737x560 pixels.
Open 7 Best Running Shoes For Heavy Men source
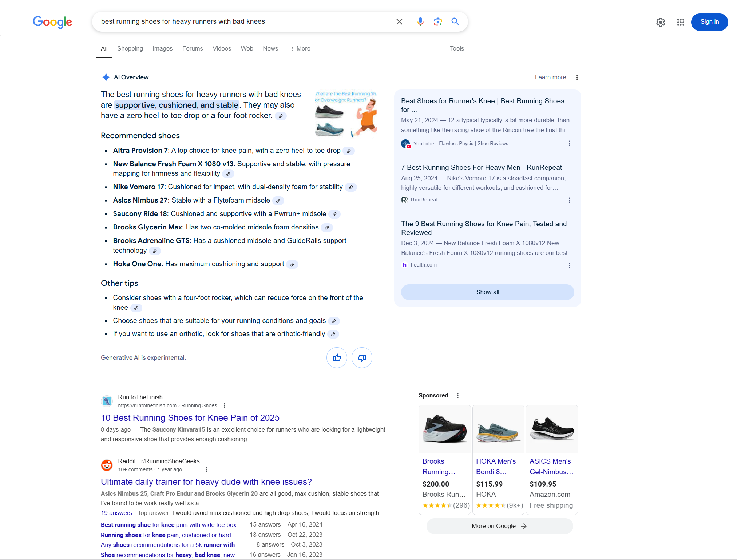click(x=482, y=168)
